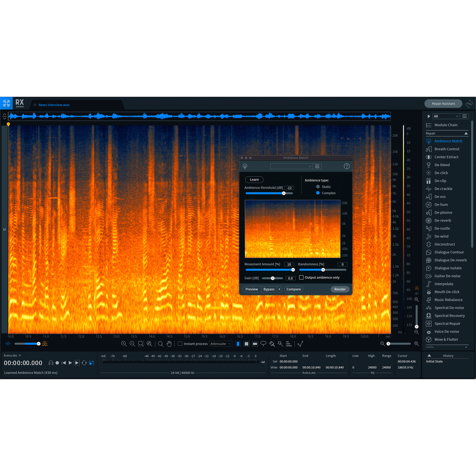476x476 pixels.
Task: Open the preset dropdown in Ambience Match
Action: pos(291,166)
